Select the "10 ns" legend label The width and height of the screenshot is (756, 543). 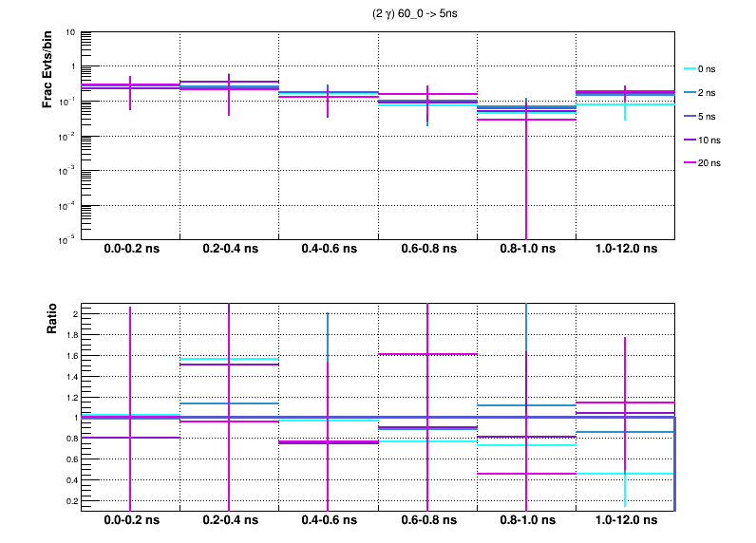[711, 140]
